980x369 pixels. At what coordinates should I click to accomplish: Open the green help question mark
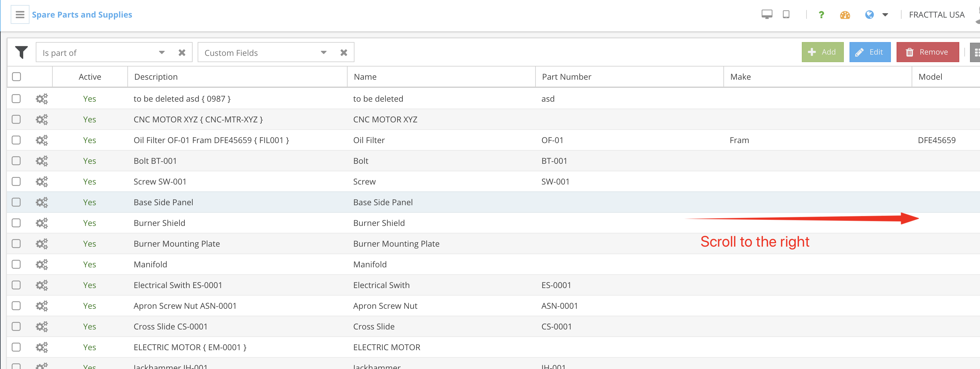pyautogui.click(x=821, y=15)
